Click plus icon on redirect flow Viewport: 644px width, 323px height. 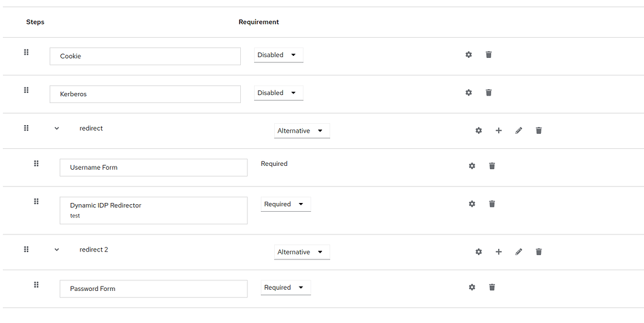(499, 131)
